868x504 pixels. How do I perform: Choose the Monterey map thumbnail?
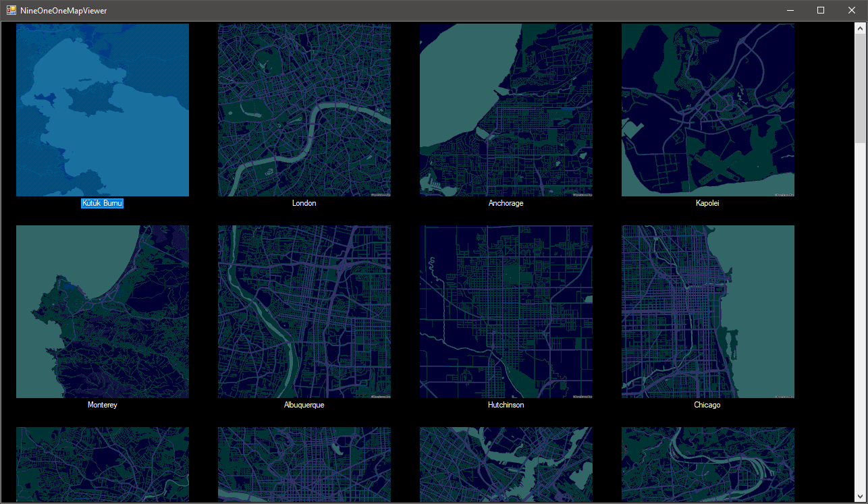103,312
